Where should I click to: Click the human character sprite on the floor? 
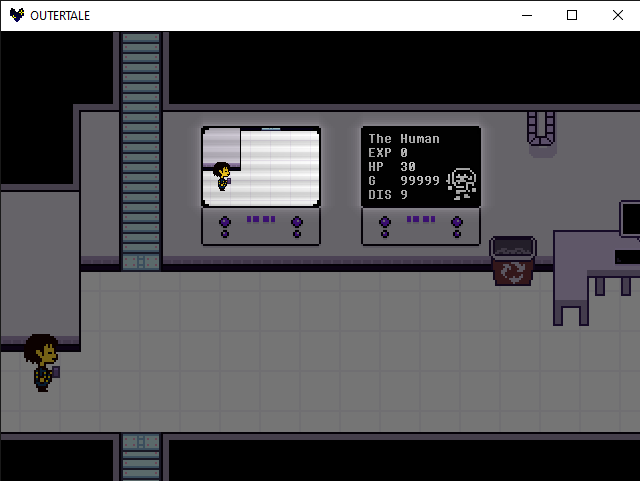tap(42, 363)
